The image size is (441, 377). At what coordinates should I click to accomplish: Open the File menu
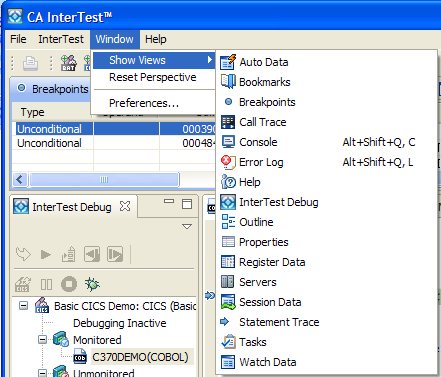tap(18, 39)
